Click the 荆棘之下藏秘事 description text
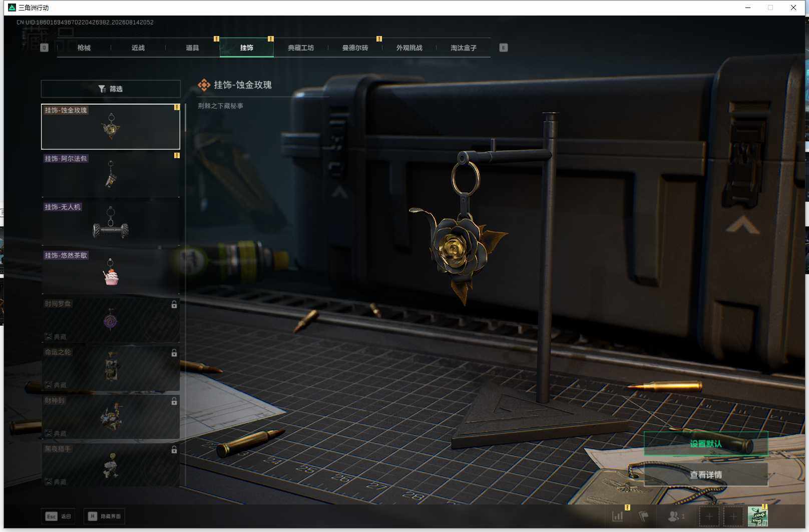This screenshot has height=532, width=809. pyautogui.click(x=220, y=106)
